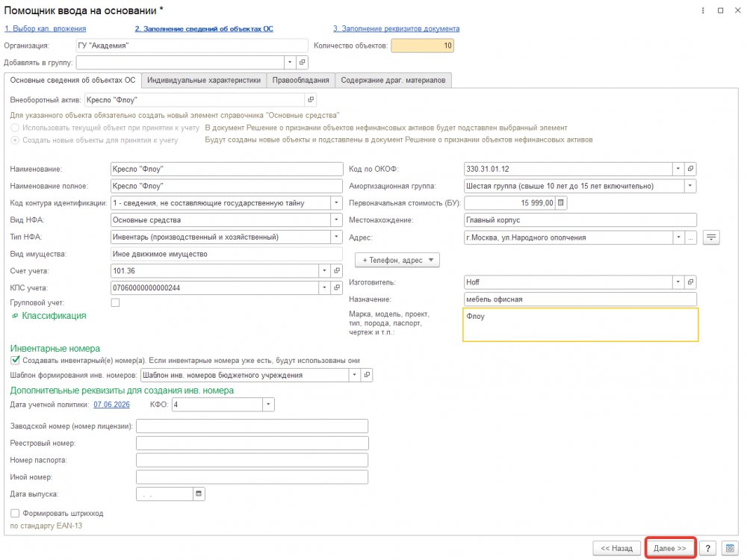Viewport: 747px width, 560px height.
Task: Expand the Счет учета dropdown arrow
Action: (x=324, y=271)
